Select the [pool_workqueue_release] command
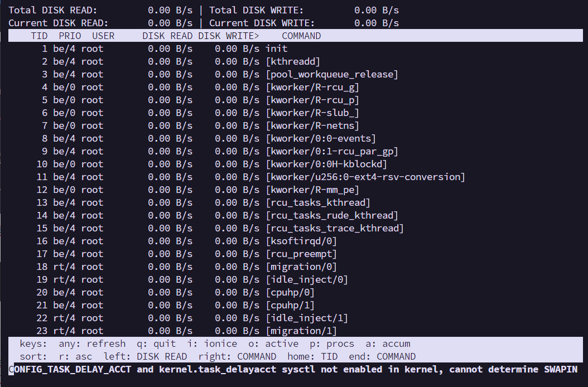The width and height of the screenshot is (588, 387). click(332, 74)
